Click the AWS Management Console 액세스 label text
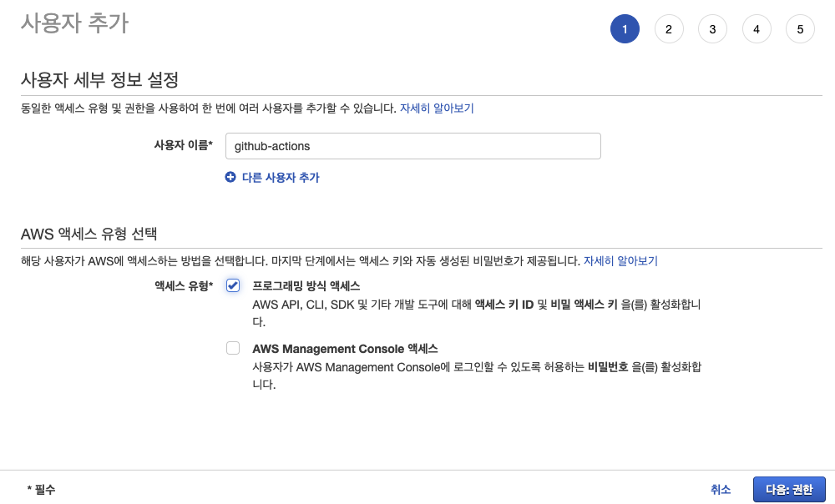Image resolution: width=835 pixels, height=504 pixels. [x=345, y=349]
